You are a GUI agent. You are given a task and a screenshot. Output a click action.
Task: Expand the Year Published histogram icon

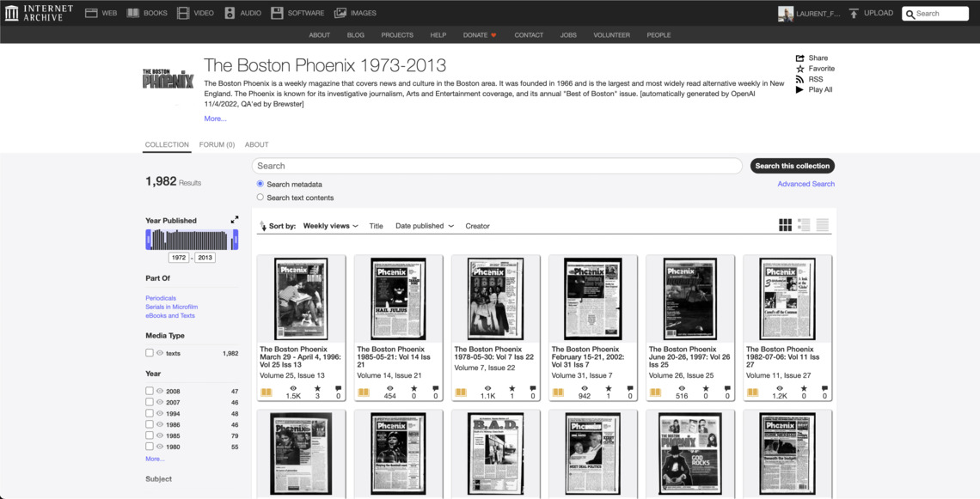[x=235, y=220]
